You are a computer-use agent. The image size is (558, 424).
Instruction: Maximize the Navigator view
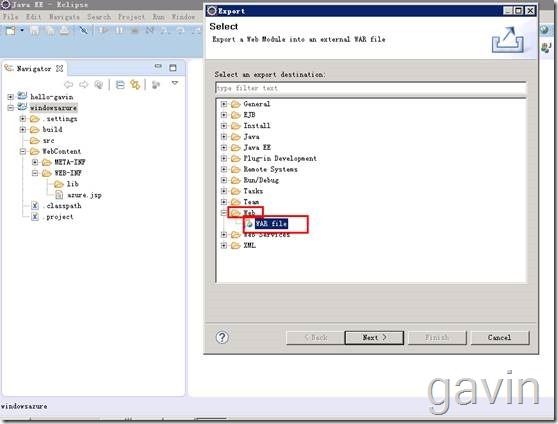pyautogui.click(x=173, y=68)
